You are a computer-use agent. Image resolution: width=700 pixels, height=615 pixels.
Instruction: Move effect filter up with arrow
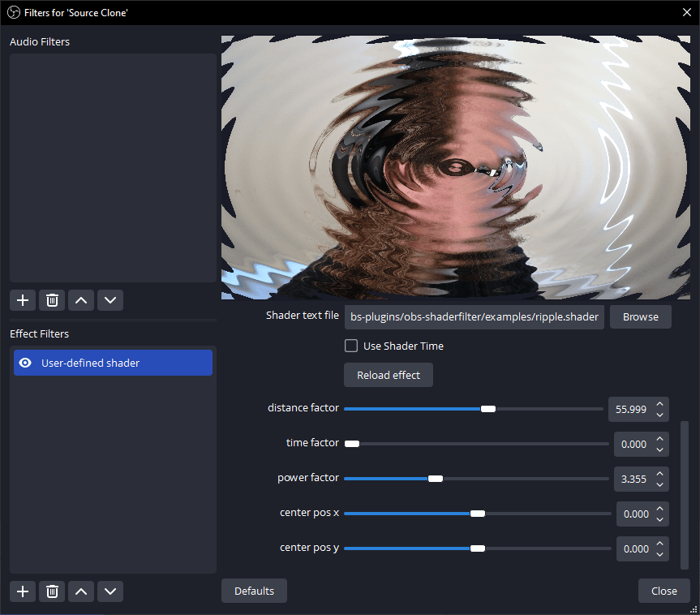pos(81,591)
